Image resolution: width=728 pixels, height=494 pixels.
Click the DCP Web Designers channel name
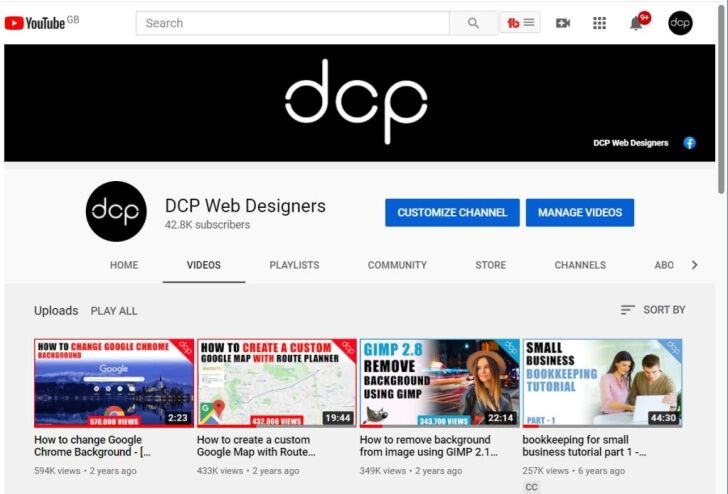tap(245, 206)
